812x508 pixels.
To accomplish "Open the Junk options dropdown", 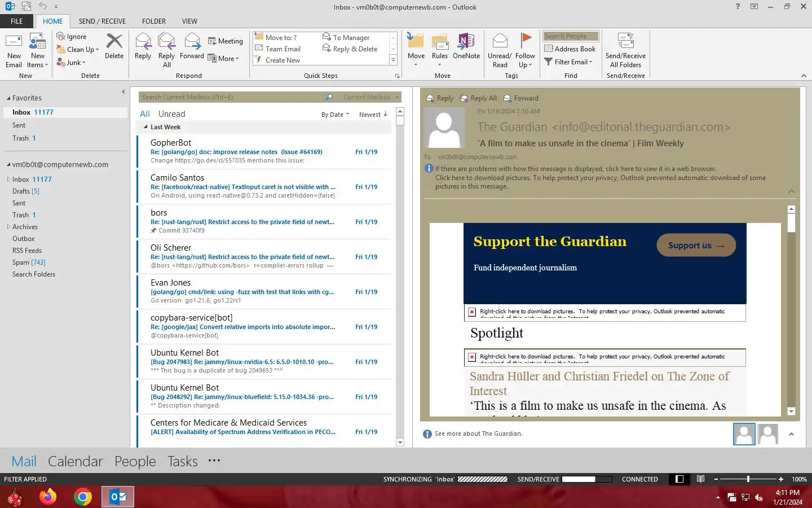I will (71, 63).
